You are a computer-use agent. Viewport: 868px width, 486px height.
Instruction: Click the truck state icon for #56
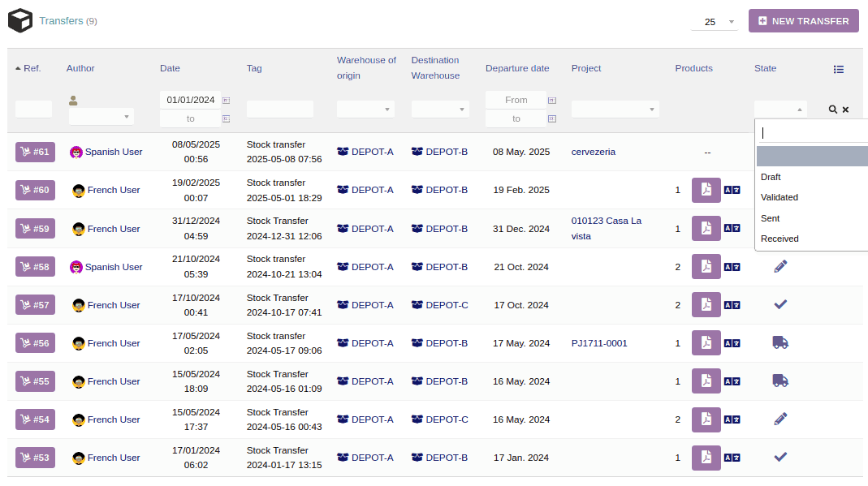point(780,342)
